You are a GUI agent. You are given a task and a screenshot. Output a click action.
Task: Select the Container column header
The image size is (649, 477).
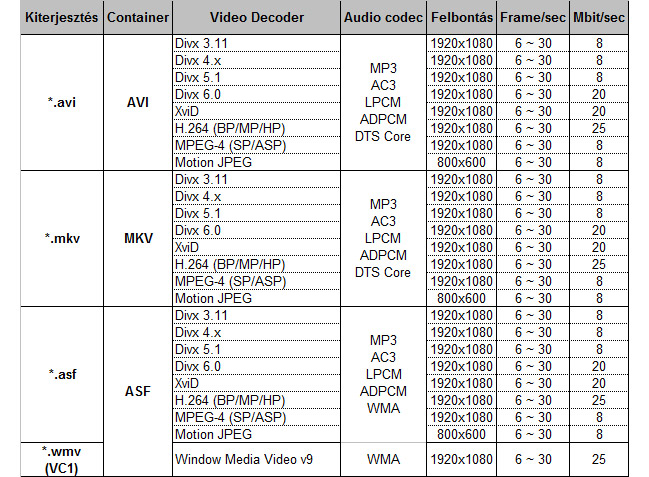tap(137, 19)
